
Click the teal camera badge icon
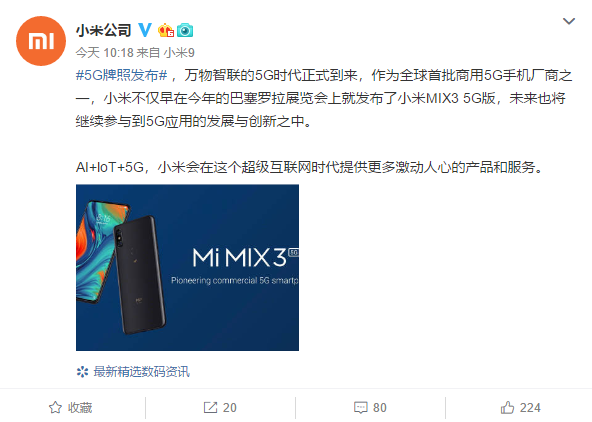click(185, 30)
